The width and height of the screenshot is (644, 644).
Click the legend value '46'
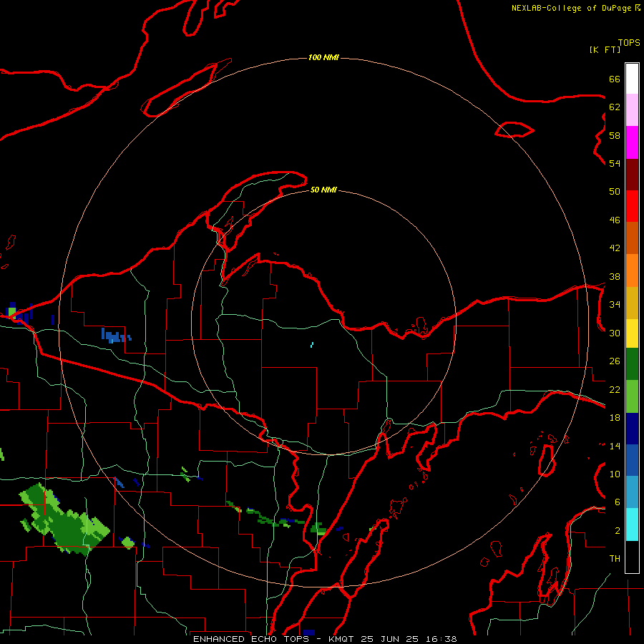(x=615, y=220)
